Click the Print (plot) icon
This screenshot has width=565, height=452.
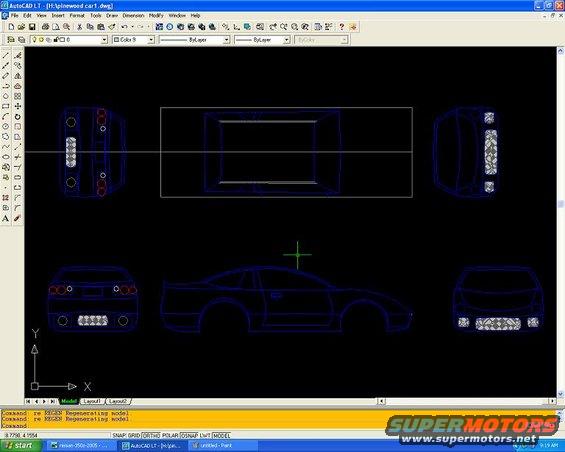click(x=45, y=27)
